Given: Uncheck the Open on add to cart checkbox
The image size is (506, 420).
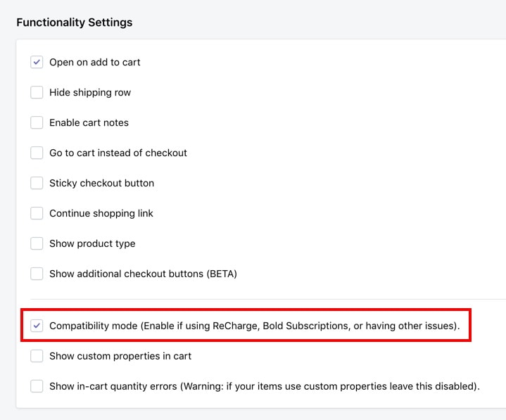Looking at the screenshot, I should (x=37, y=62).
